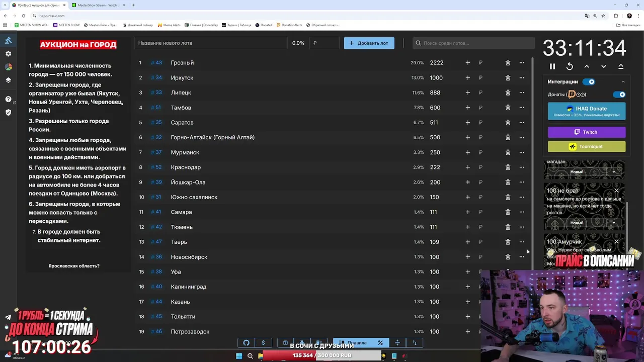
Task: Click the Поиск среди лотов search box
Action: (x=473, y=43)
